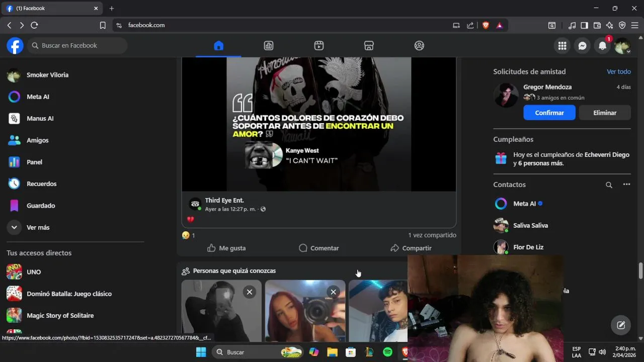Image resolution: width=644 pixels, height=362 pixels.
Task: Open contacts options three-dot menu
Action: pos(626,185)
